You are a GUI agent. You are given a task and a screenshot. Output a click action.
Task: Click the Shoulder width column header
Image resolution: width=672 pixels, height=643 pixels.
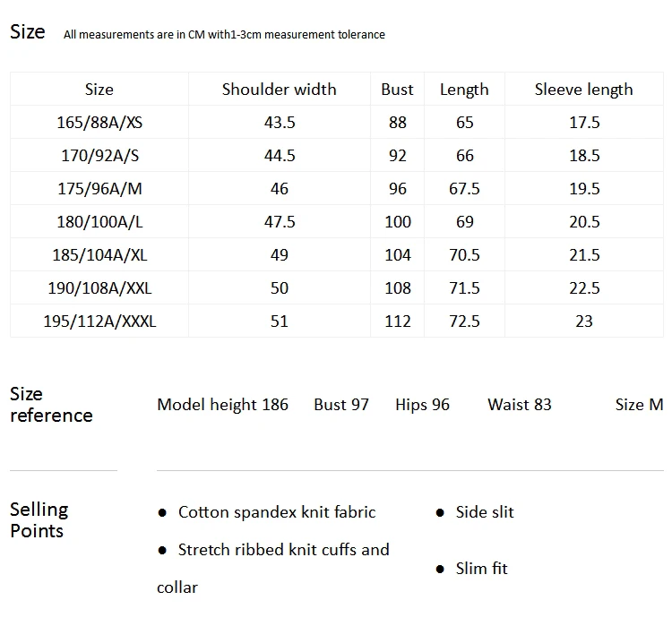click(279, 89)
